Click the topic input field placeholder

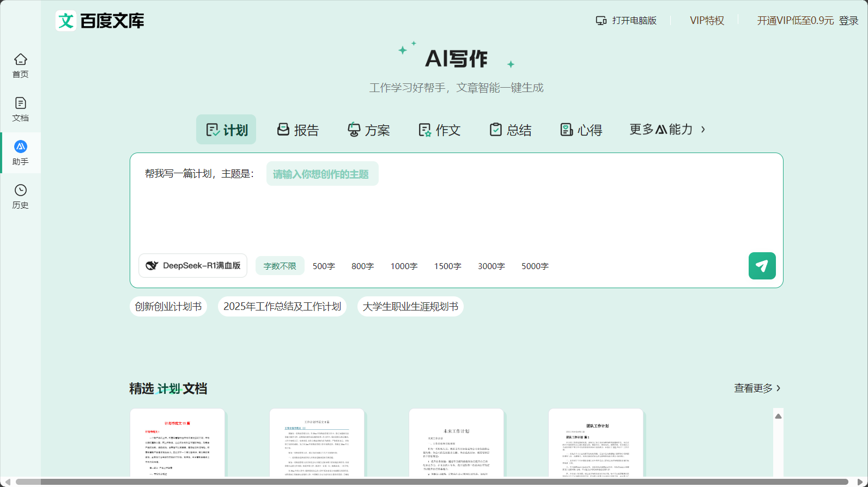click(x=322, y=174)
